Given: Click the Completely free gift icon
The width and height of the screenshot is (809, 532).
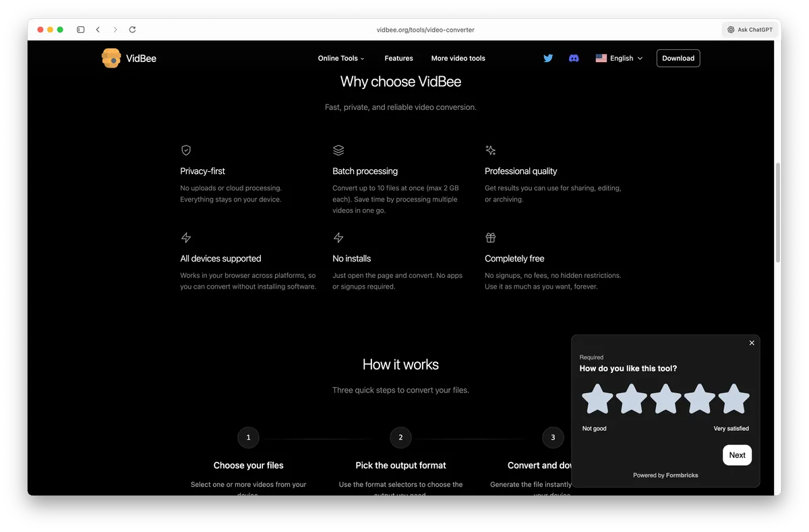Looking at the screenshot, I should (490, 237).
